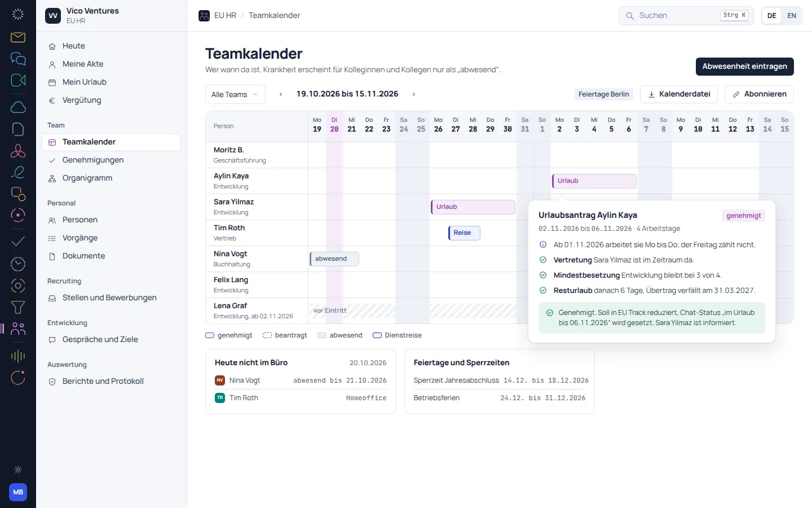Open the checkmark tasks icon in rail
Image resolution: width=812 pixels, height=508 pixels.
click(x=18, y=242)
